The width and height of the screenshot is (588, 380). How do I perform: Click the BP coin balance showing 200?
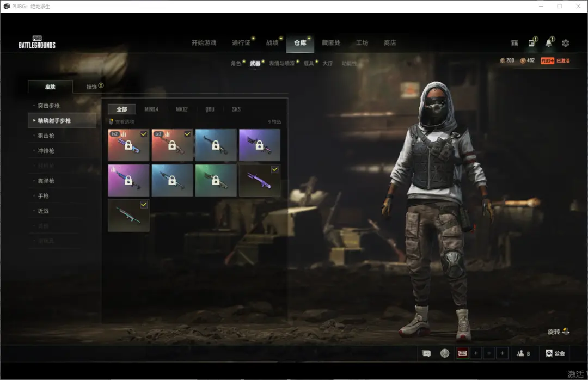(507, 60)
